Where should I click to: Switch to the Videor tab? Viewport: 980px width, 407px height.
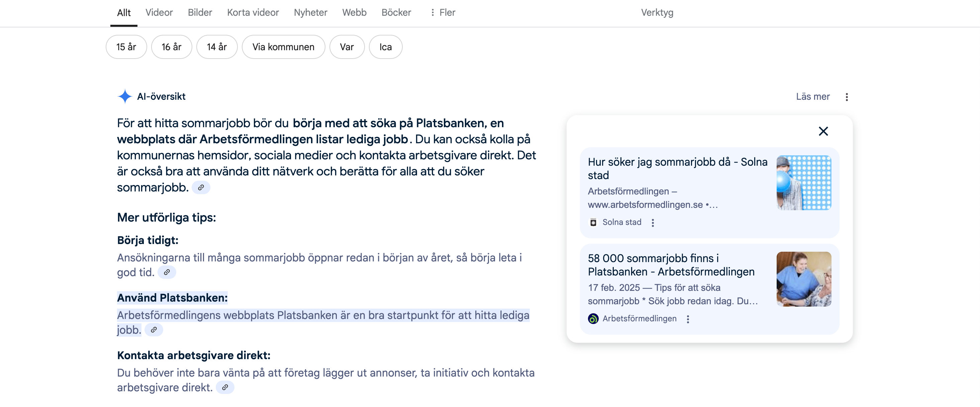pos(159,13)
